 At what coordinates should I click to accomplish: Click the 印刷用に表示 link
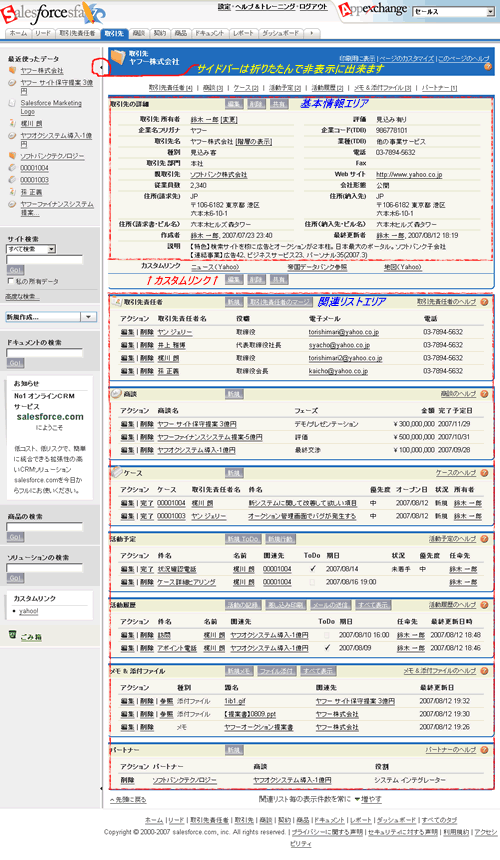pos(357,58)
